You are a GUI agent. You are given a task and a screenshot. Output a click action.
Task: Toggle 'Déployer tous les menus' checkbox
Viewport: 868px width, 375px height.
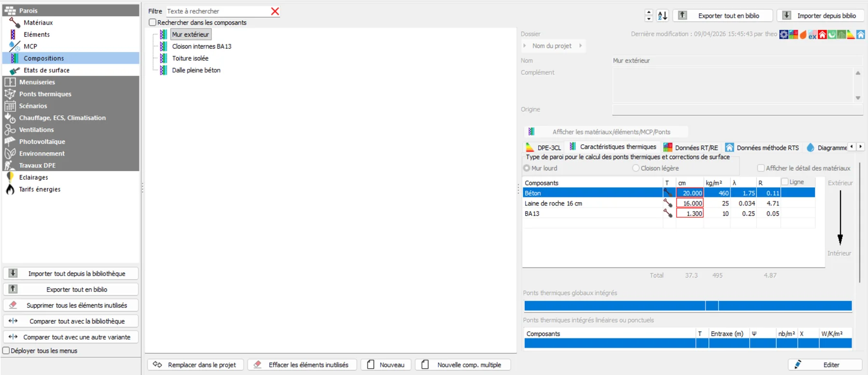(x=6, y=351)
